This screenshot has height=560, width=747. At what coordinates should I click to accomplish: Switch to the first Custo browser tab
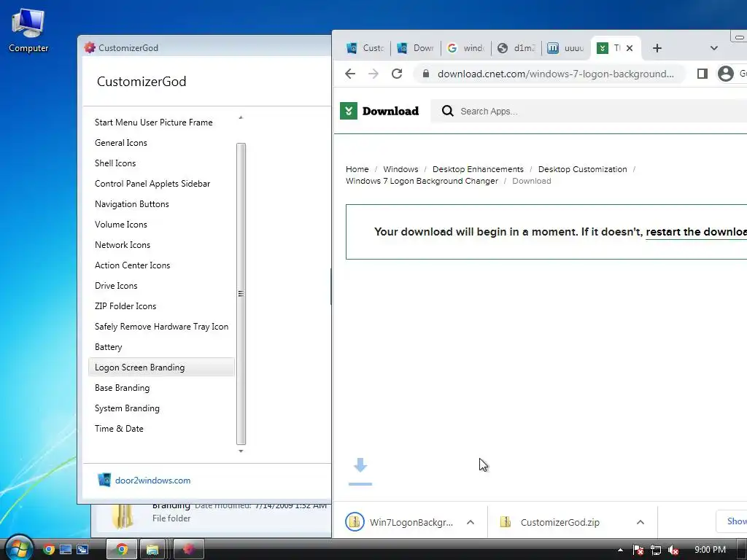[x=365, y=48]
